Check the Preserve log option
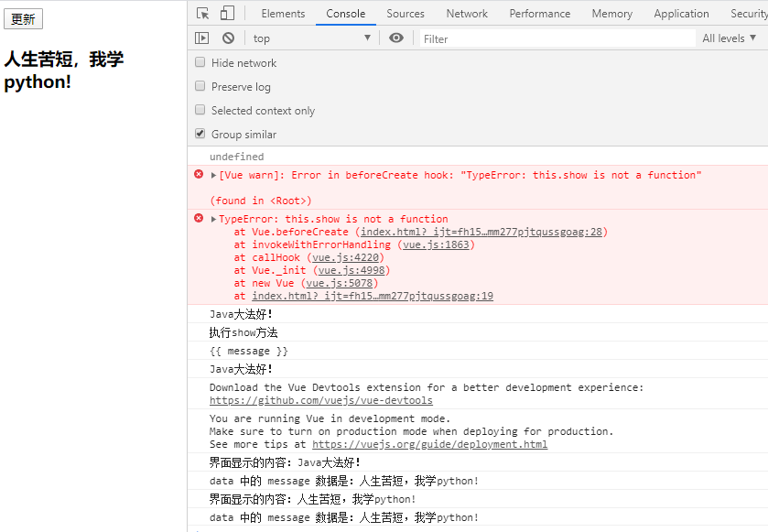 click(200, 87)
